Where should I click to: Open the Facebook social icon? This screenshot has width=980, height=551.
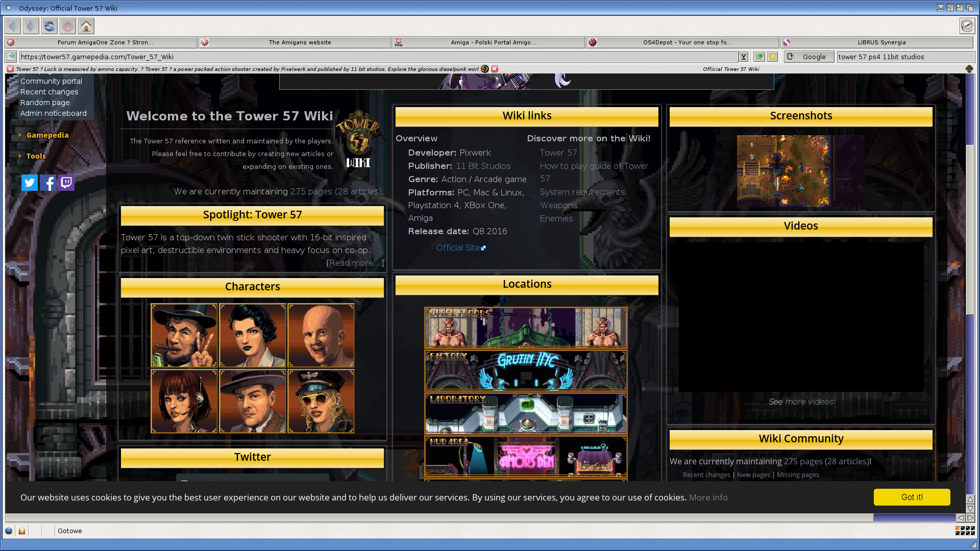(48, 183)
